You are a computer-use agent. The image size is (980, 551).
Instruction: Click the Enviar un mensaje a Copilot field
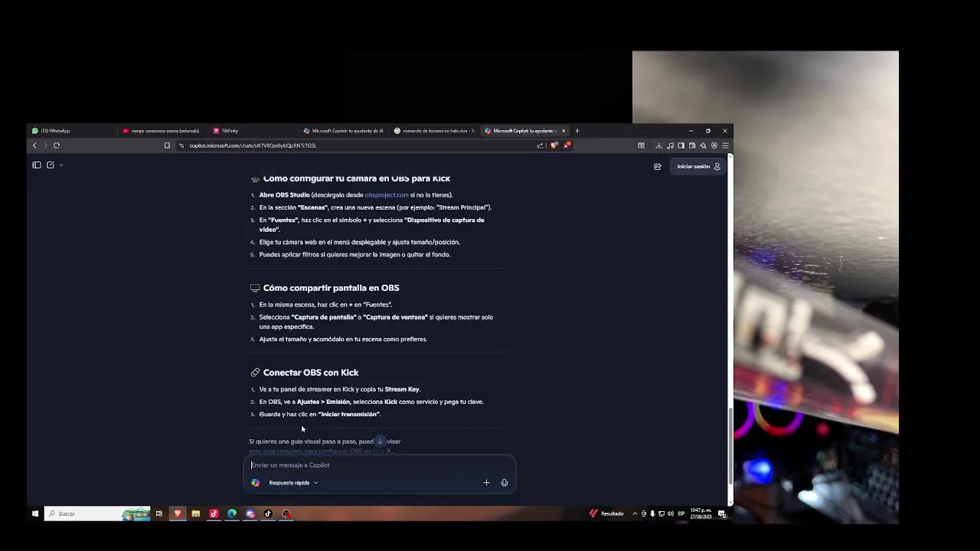[379, 465]
